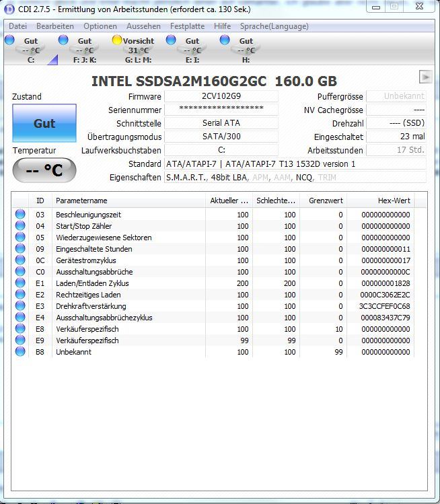
Task: Click the ID column header
Action: tap(40, 201)
